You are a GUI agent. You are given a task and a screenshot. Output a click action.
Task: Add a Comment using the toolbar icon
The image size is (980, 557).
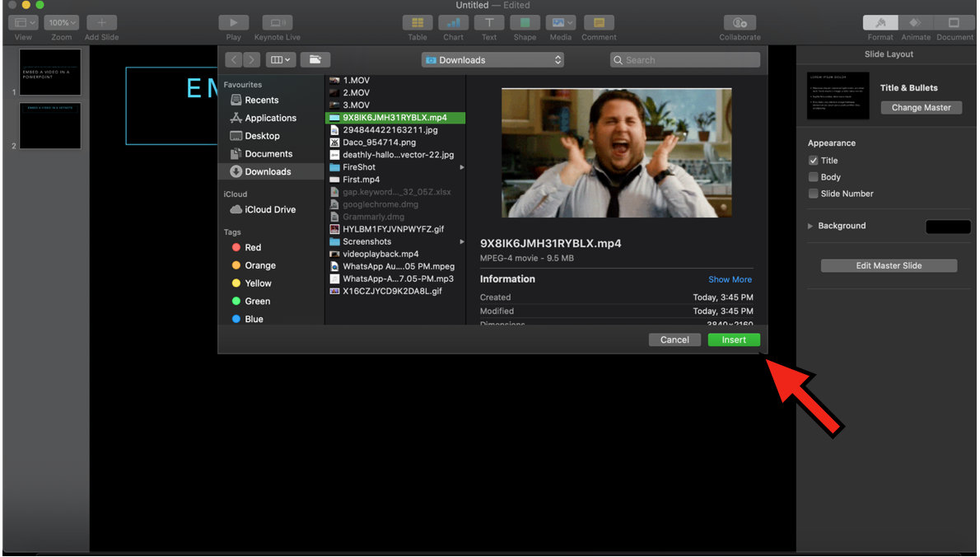coord(599,23)
